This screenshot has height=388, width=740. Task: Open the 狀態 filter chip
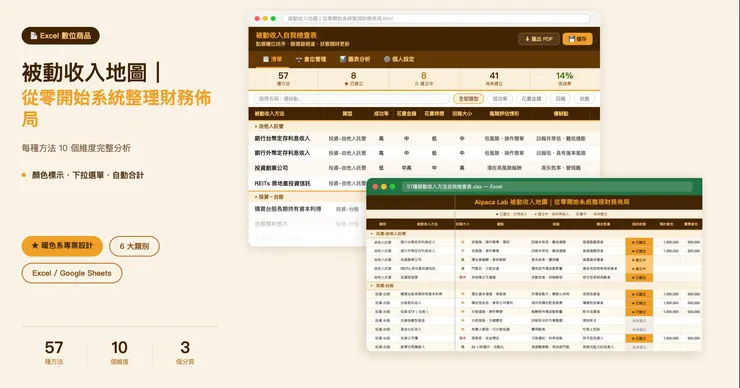click(x=584, y=99)
